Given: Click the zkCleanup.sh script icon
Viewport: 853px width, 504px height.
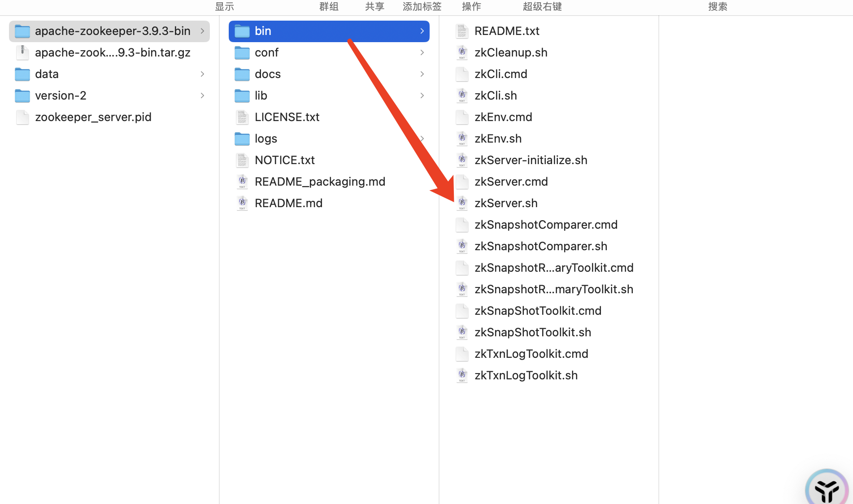Looking at the screenshot, I should pos(461,53).
